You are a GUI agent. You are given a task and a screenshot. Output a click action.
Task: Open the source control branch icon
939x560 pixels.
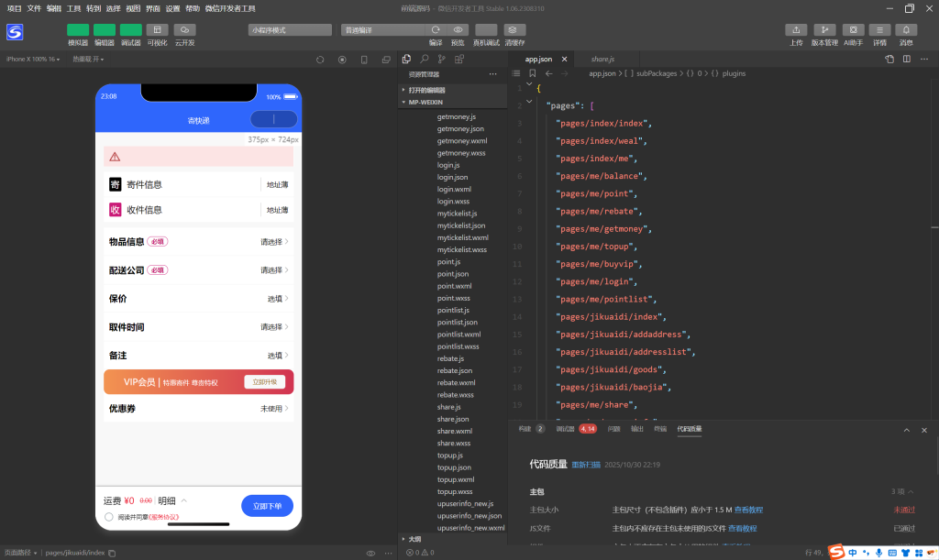click(442, 59)
